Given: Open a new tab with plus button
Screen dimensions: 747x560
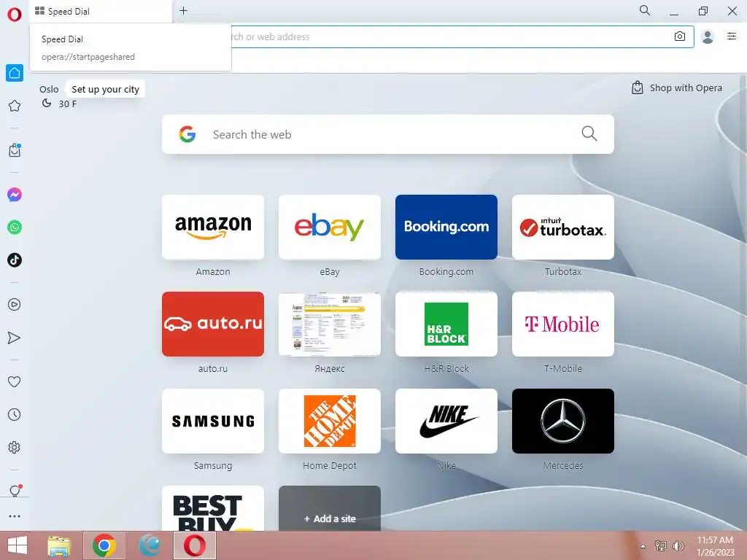Looking at the screenshot, I should click(183, 10).
